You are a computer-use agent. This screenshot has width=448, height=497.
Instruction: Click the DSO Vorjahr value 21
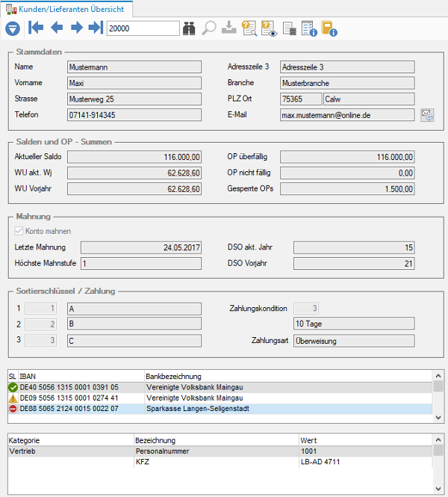point(354,263)
